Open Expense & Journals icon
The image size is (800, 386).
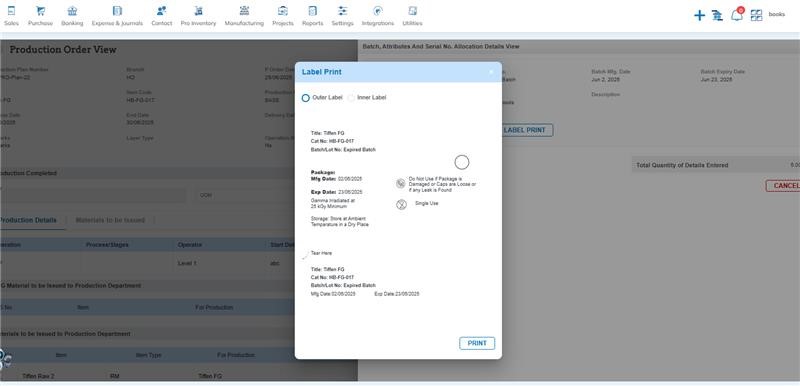pyautogui.click(x=117, y=11)
